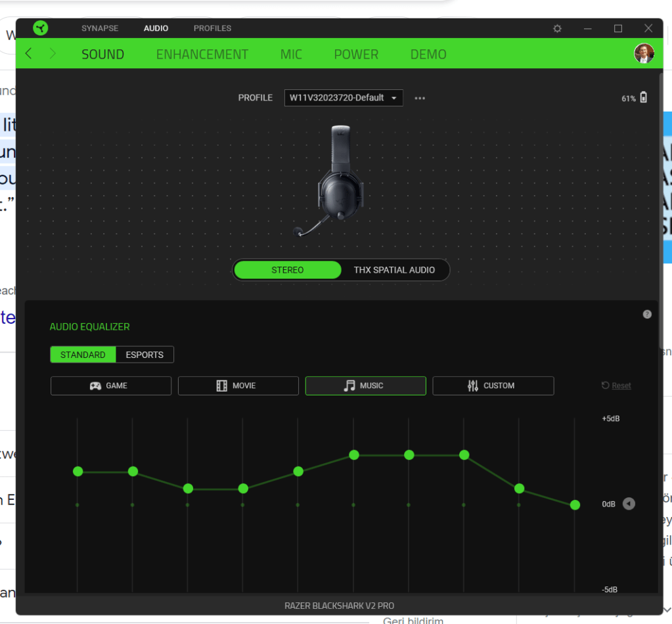672x624 pixels.
Task: Go forward with the right arrow
Action: point(53,54)
